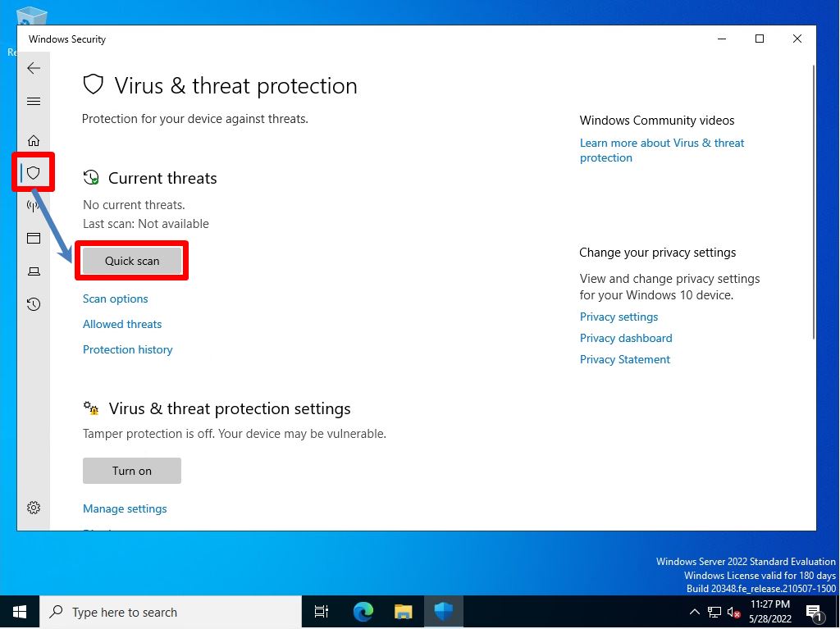The width and height of the screenshot is (840, 629).
Task: Open Task View on the taskbar
Action: [x=322, y=612]
